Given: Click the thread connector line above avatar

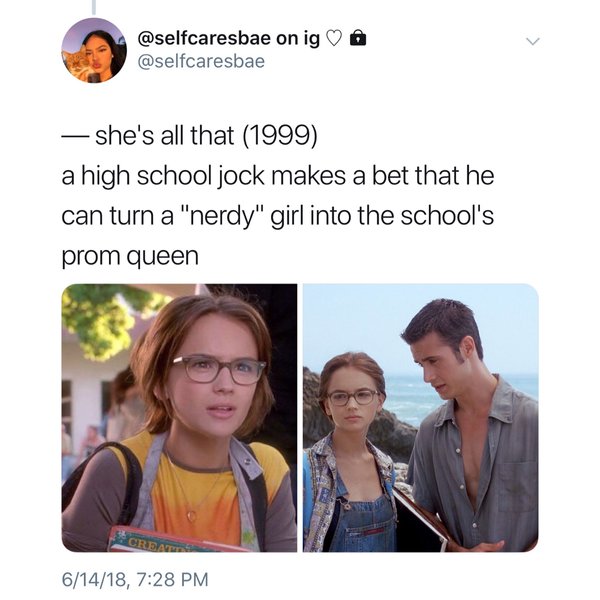Looking at the screenshot, I should tap(94, 7).
